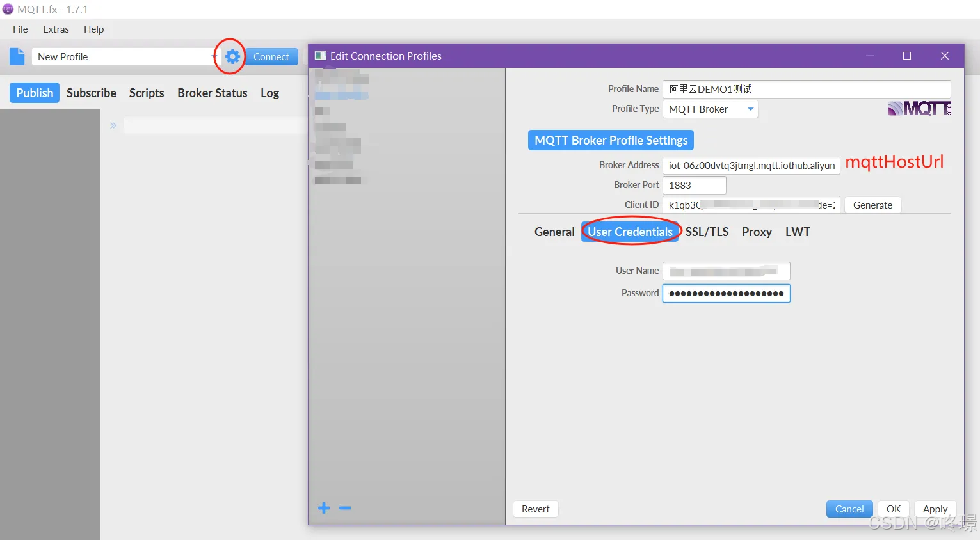Click the OK button
Viewport: 980px width, 540px height.
[894, 509]
